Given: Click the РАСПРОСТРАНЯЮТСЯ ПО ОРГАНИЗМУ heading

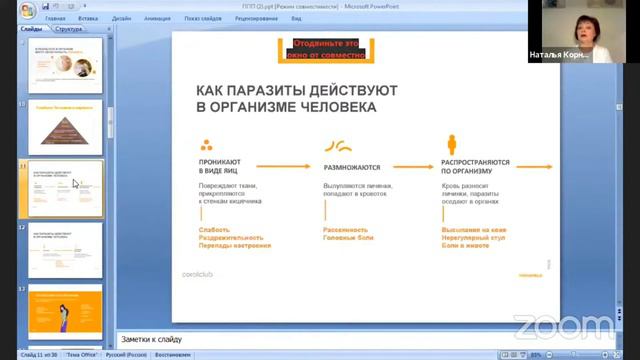Looking at the screenshot, I should [x=475, y=167].
